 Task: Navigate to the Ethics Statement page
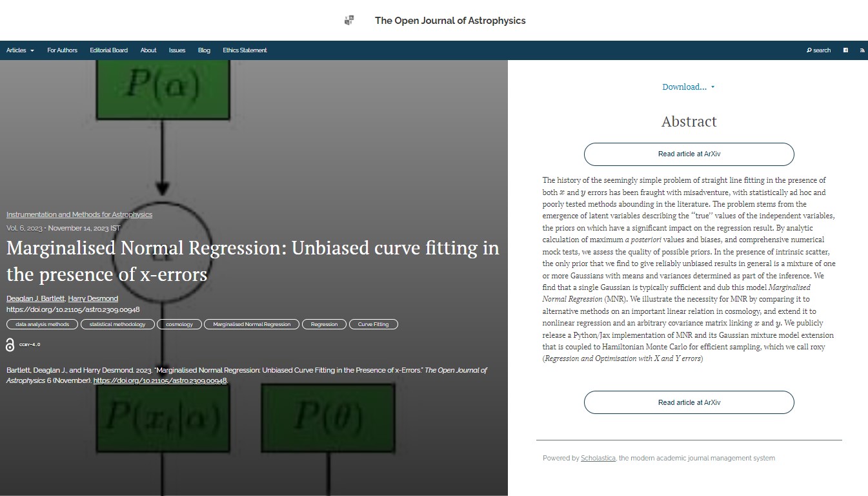point(245,50)
